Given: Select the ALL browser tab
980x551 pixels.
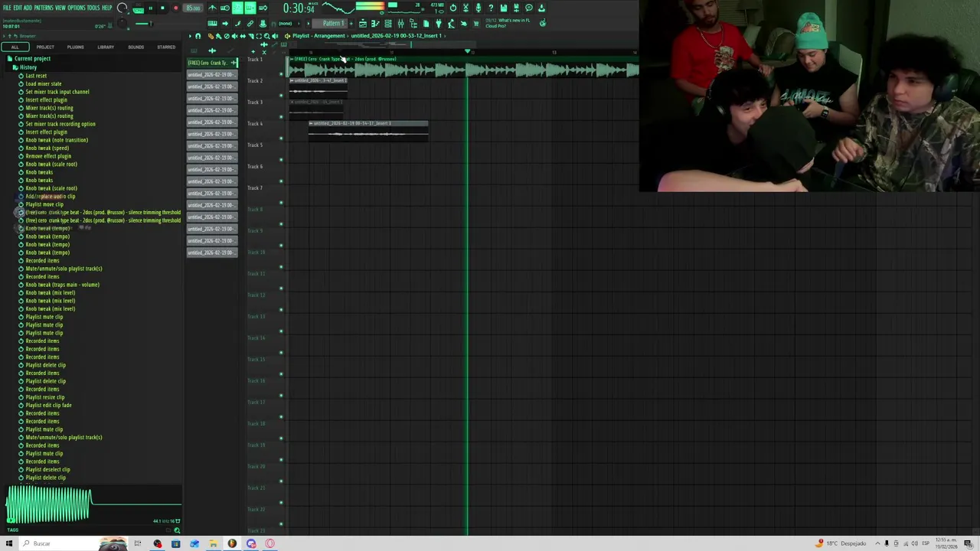Looking at the screenshot, I should pos(15,47).
